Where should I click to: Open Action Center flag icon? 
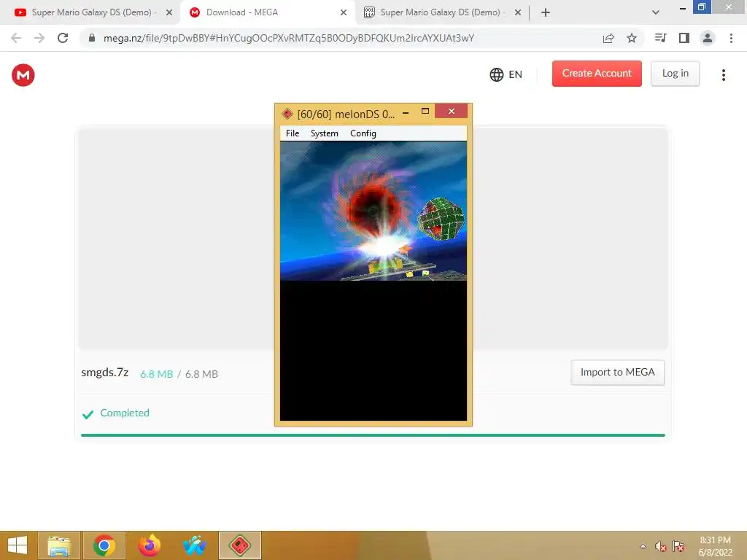coord(678,546)
